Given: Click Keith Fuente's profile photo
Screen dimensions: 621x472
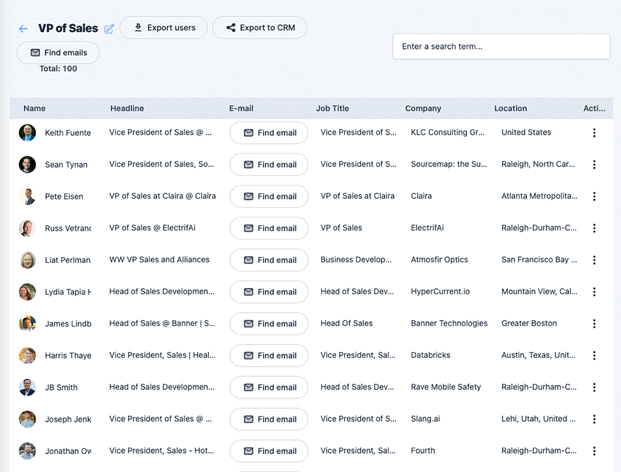Looking at the screenshot, I should pos(27,133).
